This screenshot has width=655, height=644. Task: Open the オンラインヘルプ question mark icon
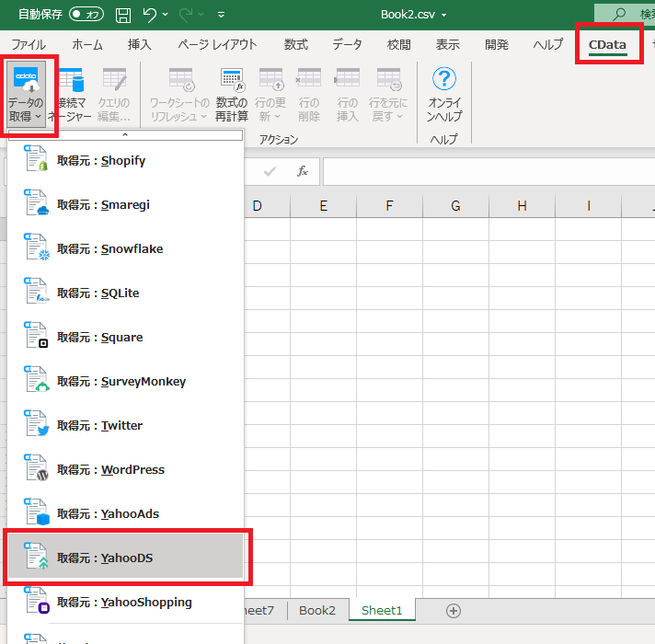(x=444, y=78)
